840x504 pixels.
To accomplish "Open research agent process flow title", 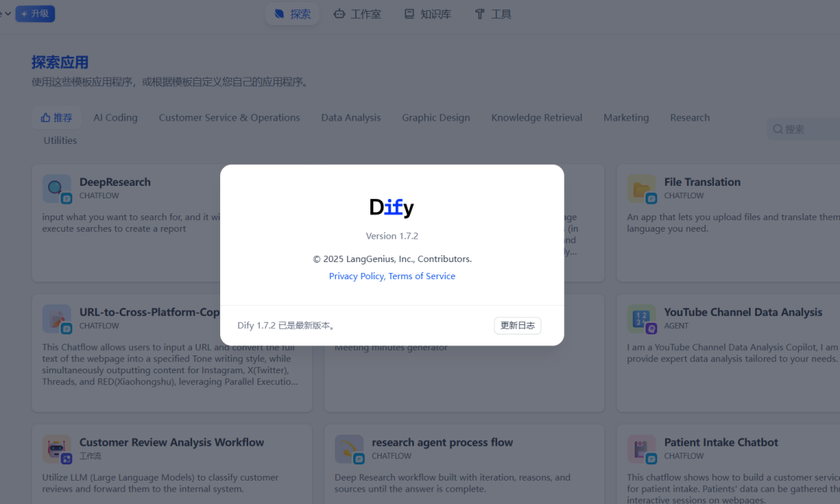I will coord(442,443).
